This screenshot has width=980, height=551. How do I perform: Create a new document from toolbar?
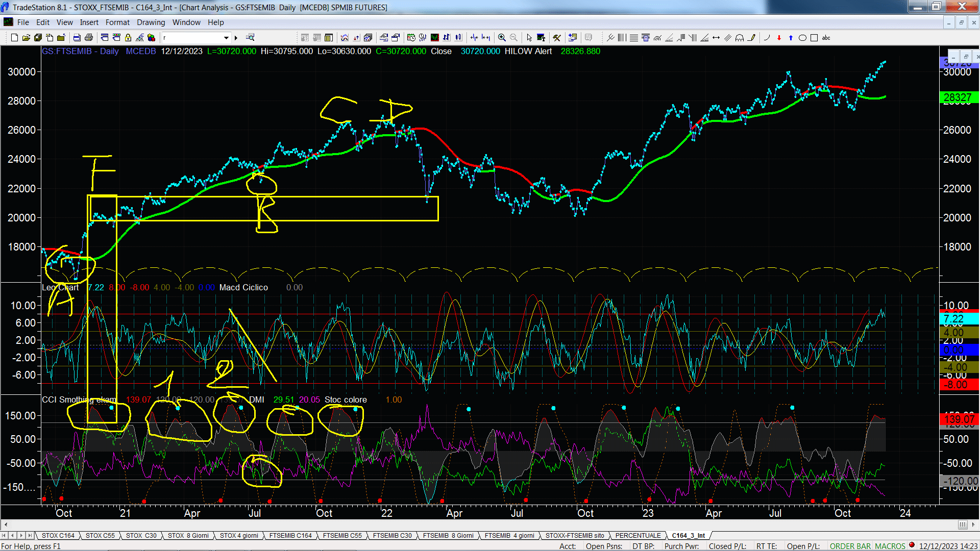[x=14, y=38]
